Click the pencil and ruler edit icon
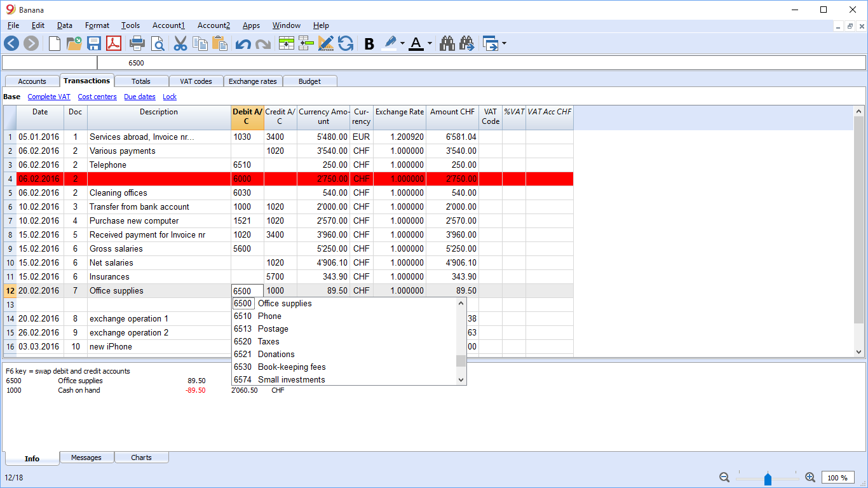 tap(325, 43)
